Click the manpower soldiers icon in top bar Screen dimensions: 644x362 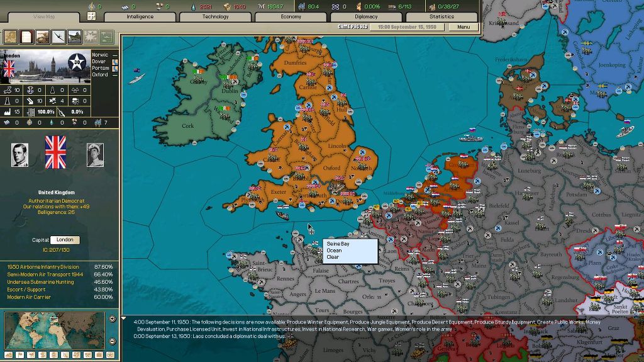(301, 6)
